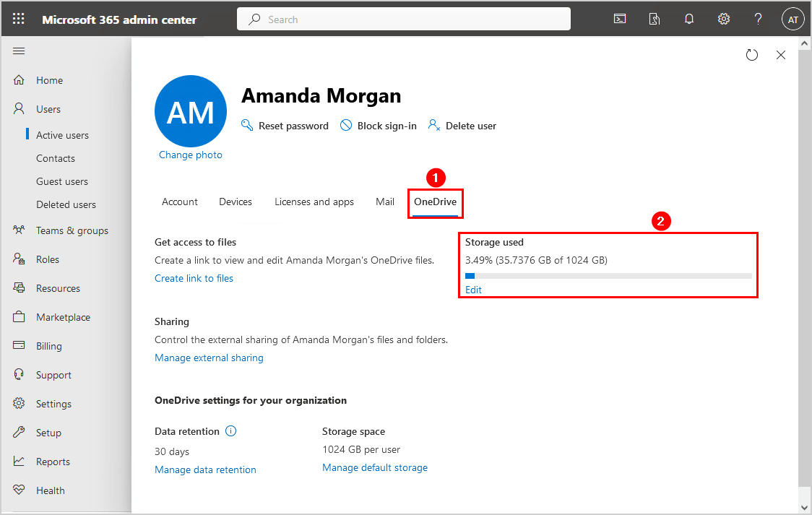Click Block sign-in button
The width and height of the screenshot is (812, 515).
pos(379,126)
